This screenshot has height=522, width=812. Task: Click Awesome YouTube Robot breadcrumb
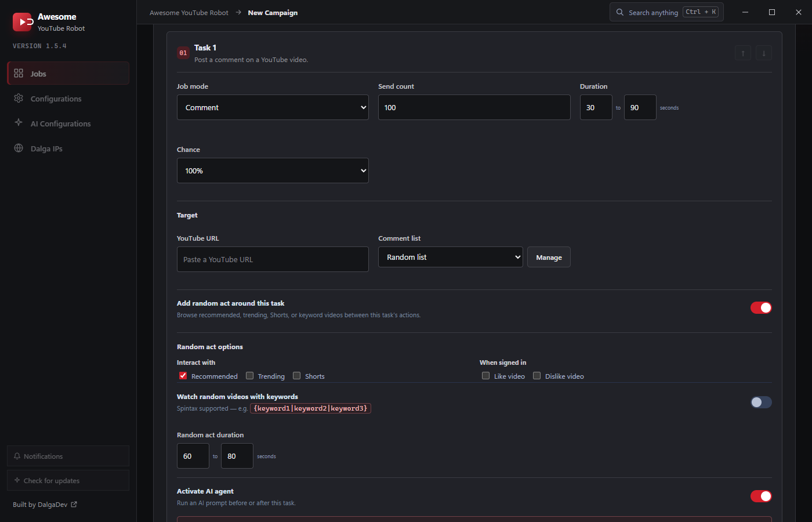click(x=189, y=13)
